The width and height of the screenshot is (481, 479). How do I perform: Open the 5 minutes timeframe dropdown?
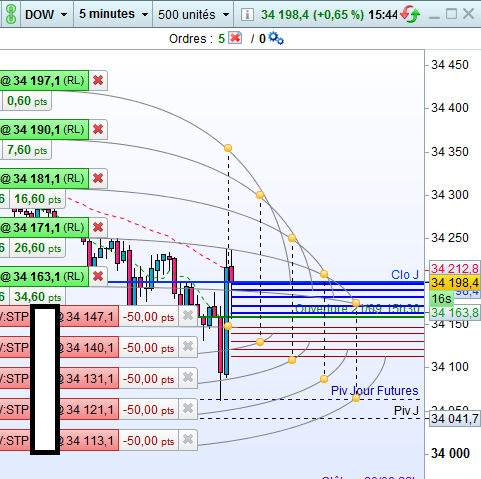[113, 14]
